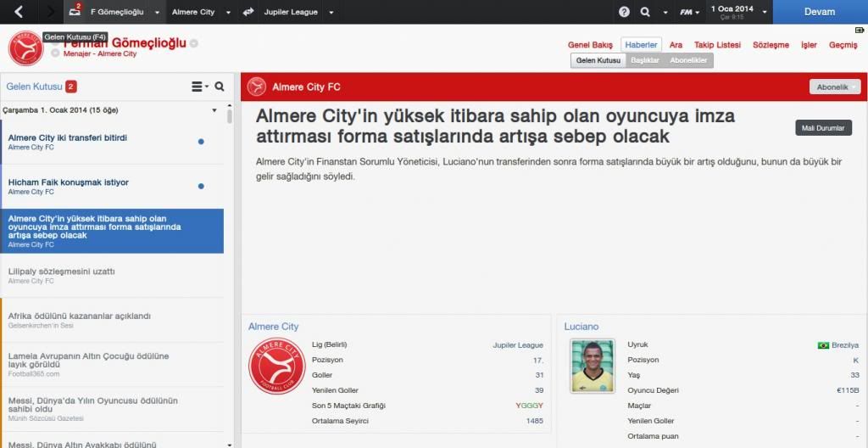Click the Almere City FC news header badge

pos(257,87)
